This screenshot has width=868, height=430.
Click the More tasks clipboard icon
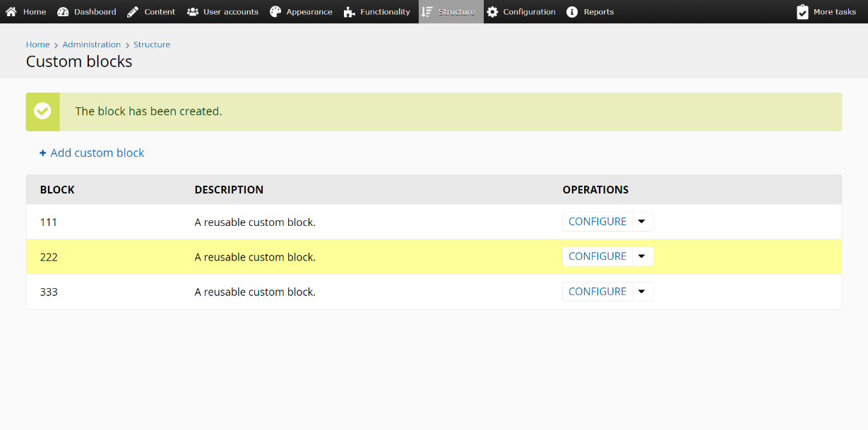pyautogui.click(x=802, y=12)
